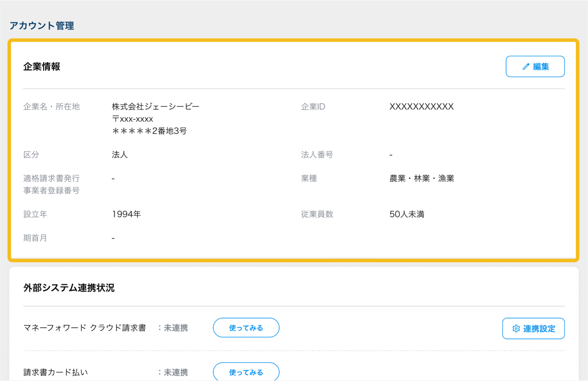Select the 業種 value 農業・林業・漁業
588x381 pixels.
[x=421, y=178]
